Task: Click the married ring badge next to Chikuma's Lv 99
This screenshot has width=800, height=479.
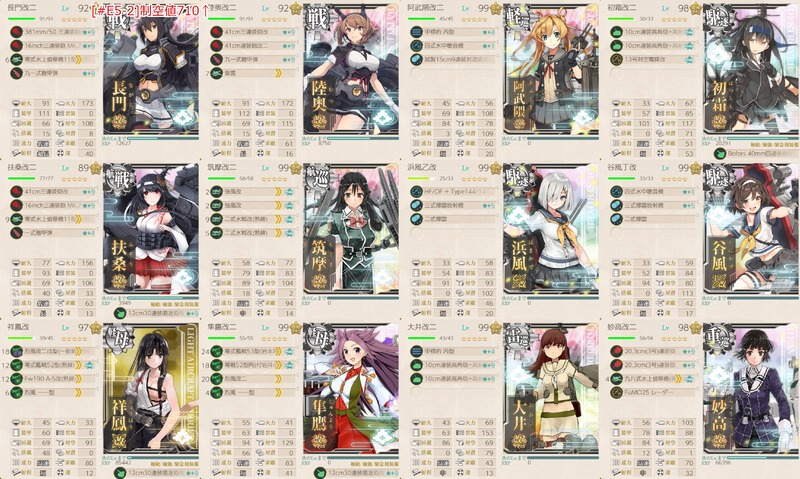Action: (x=296, y=168)
